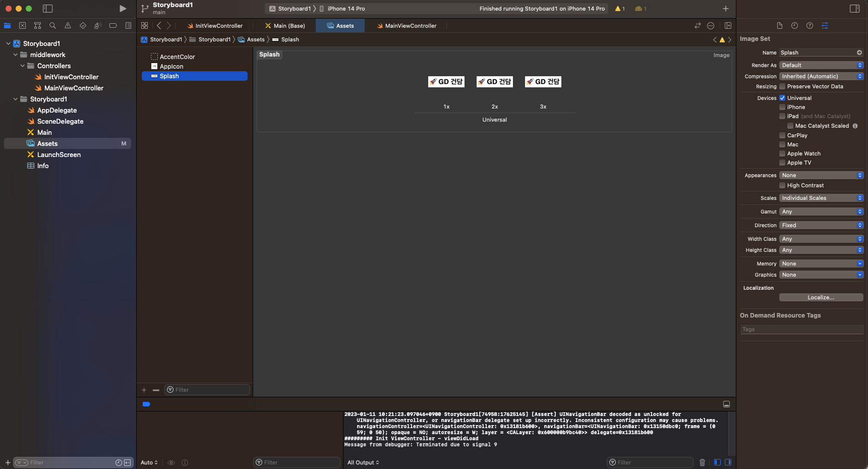Clear the console with trash icon
868x469 pixels.
coord(702,462)
